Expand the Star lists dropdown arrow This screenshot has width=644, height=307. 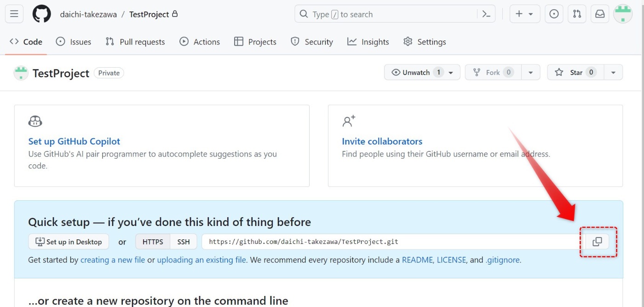613,72
